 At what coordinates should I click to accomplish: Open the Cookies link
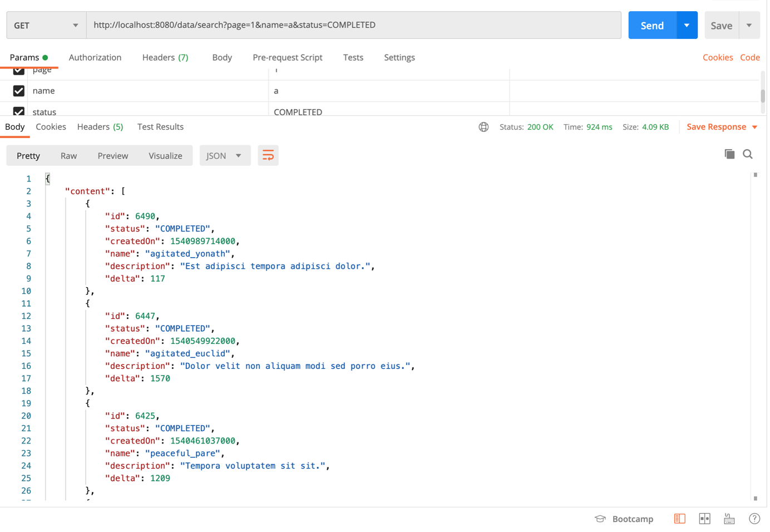pos(718,57)
